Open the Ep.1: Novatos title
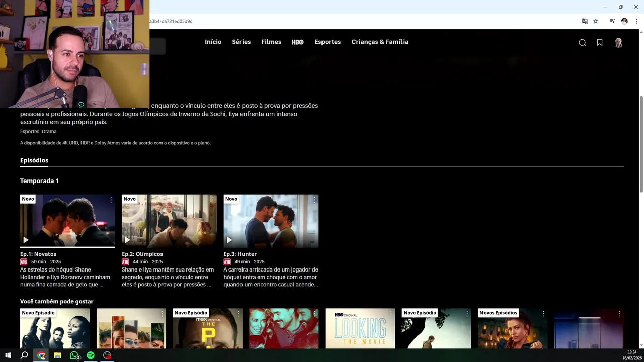Screen dimensions: 644x362 point(38,254)
